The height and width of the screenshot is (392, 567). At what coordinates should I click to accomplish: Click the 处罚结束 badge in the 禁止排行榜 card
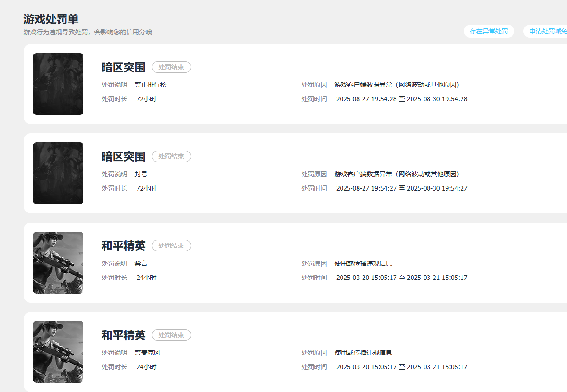click(171, 67)
